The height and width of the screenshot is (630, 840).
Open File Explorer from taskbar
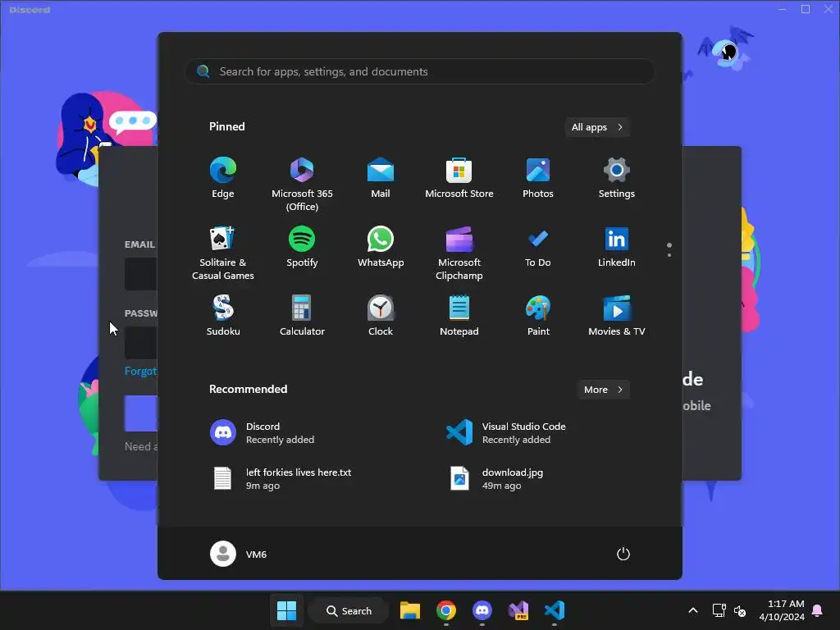pos(410,610)
